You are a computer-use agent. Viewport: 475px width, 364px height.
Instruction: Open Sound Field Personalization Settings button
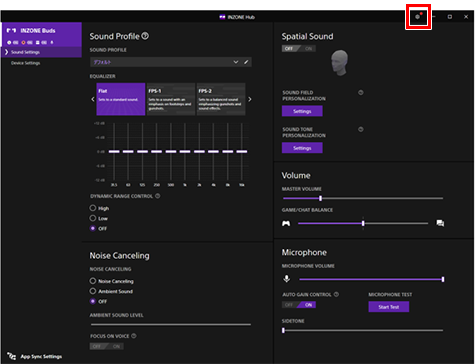click(302, 111)
